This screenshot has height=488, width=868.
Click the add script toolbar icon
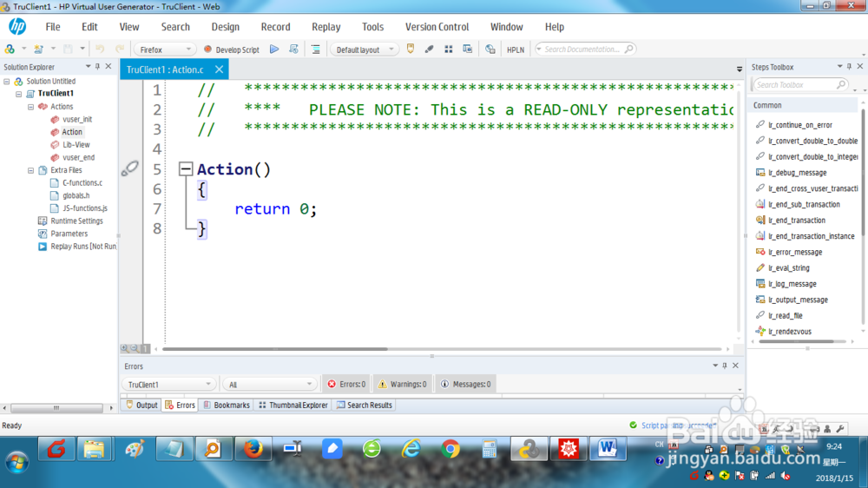[x=10, y=49]
